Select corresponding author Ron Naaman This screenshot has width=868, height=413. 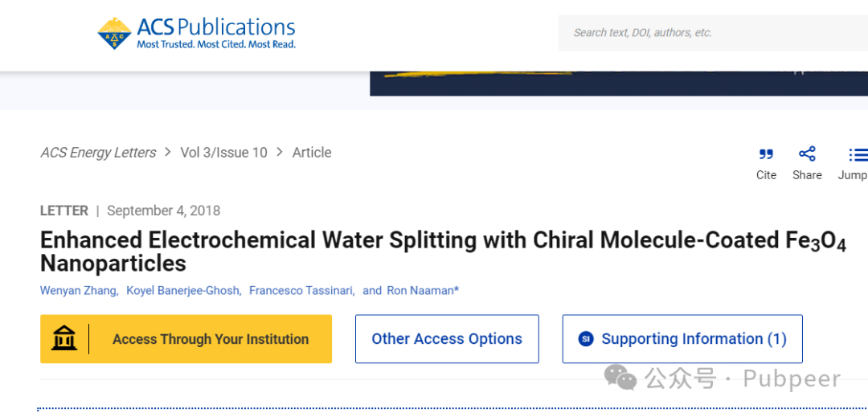pos(422,290)
